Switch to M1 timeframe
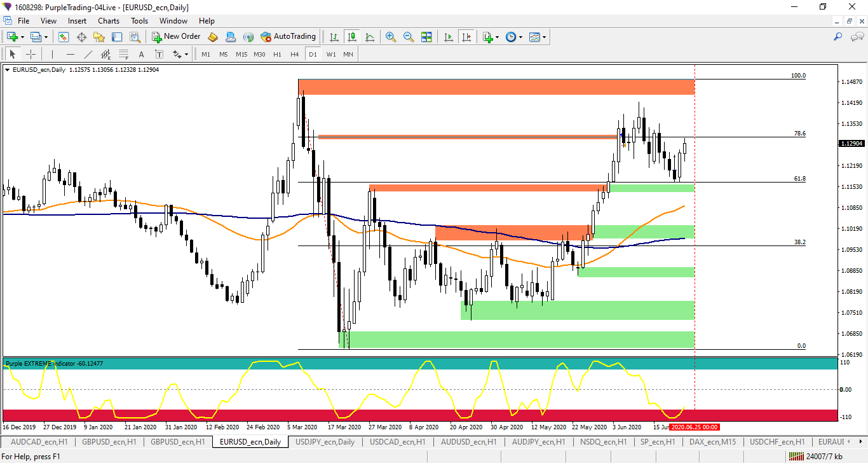868x463 pixels. tap(205, 54)
